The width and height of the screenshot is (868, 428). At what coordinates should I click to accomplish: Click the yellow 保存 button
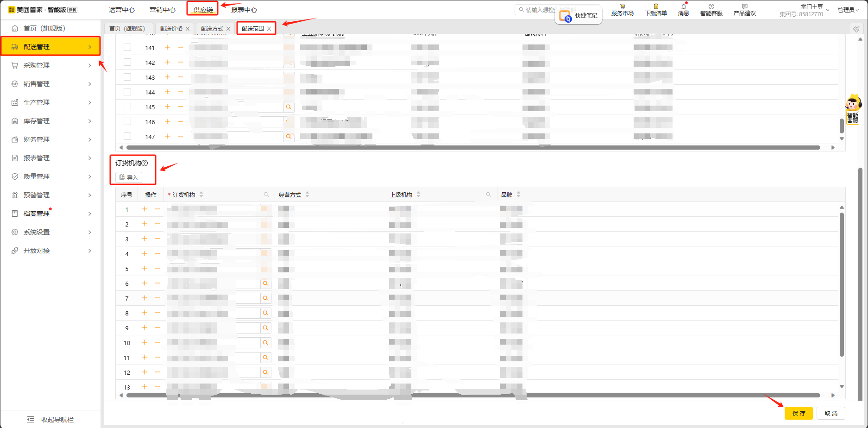click(x=799, y=413)
